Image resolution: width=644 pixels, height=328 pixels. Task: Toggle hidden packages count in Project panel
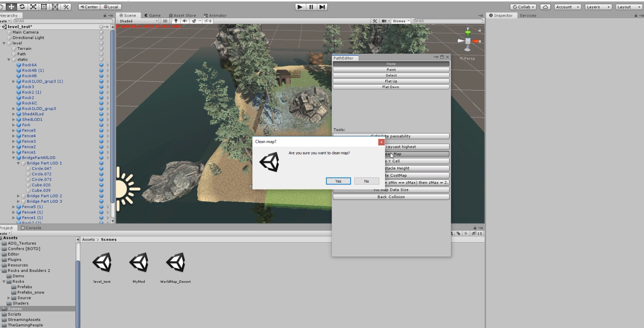(x=477, y=233)
